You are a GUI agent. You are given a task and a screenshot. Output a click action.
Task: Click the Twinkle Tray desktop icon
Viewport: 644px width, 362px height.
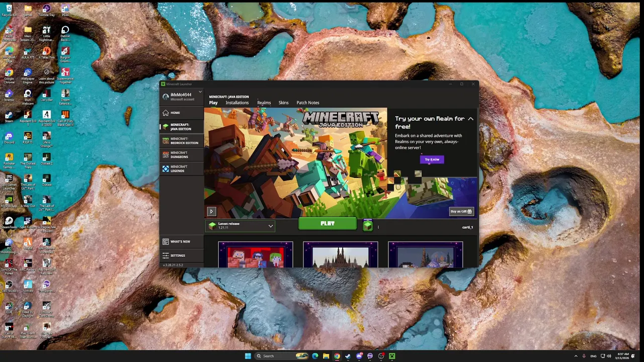pyautogui.click(x=46, y=10)
